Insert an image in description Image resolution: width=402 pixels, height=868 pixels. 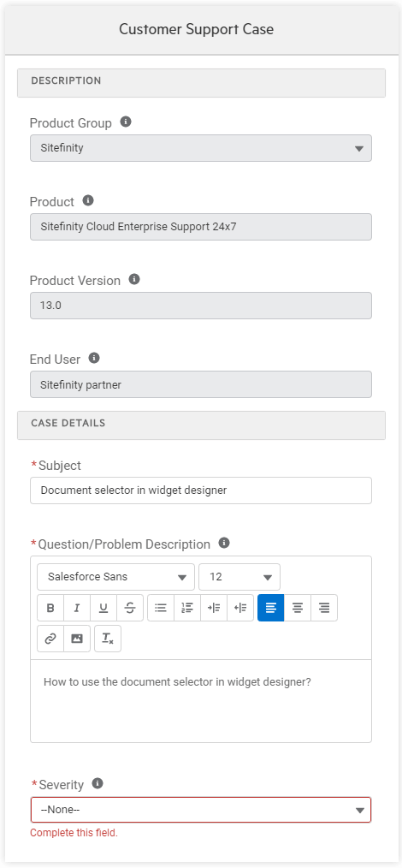pyautogui.click(x=77, y=639)
